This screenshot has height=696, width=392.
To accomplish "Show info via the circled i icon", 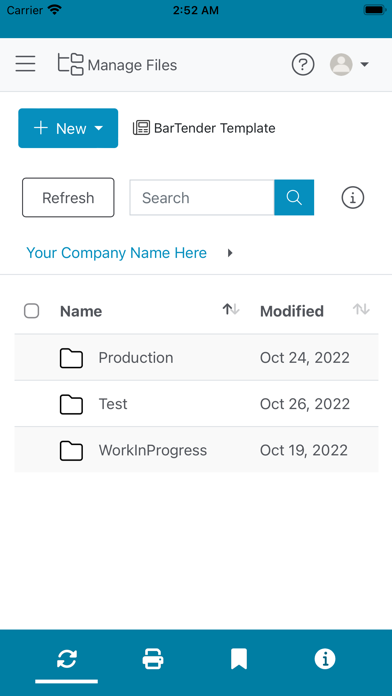I will coord(352,198).
